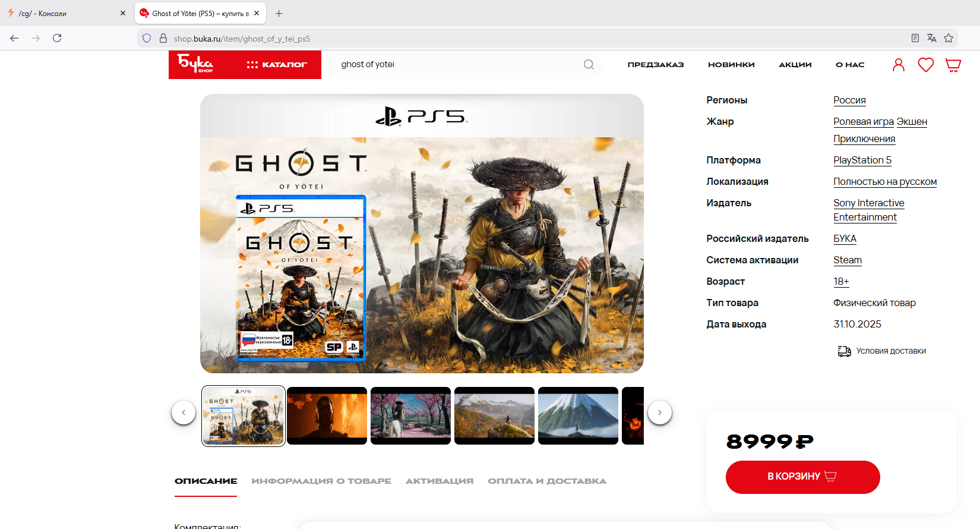Open the Buka Shop logo homepage
980x529 pixels.
pos(195,64)
